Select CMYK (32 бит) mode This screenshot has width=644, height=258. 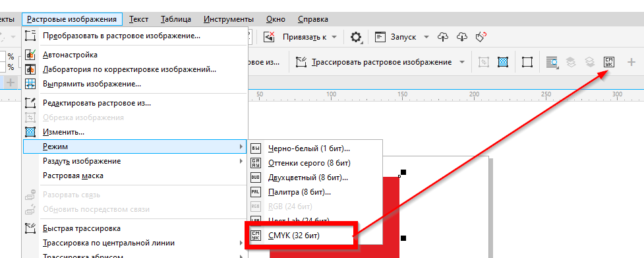[x=314, y=236]
